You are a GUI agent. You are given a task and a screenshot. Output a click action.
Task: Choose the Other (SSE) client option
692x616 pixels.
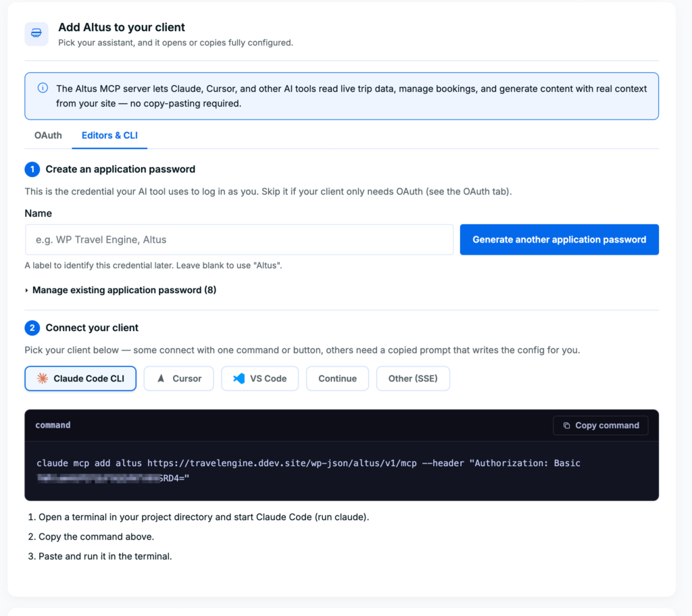click(413, 378)
